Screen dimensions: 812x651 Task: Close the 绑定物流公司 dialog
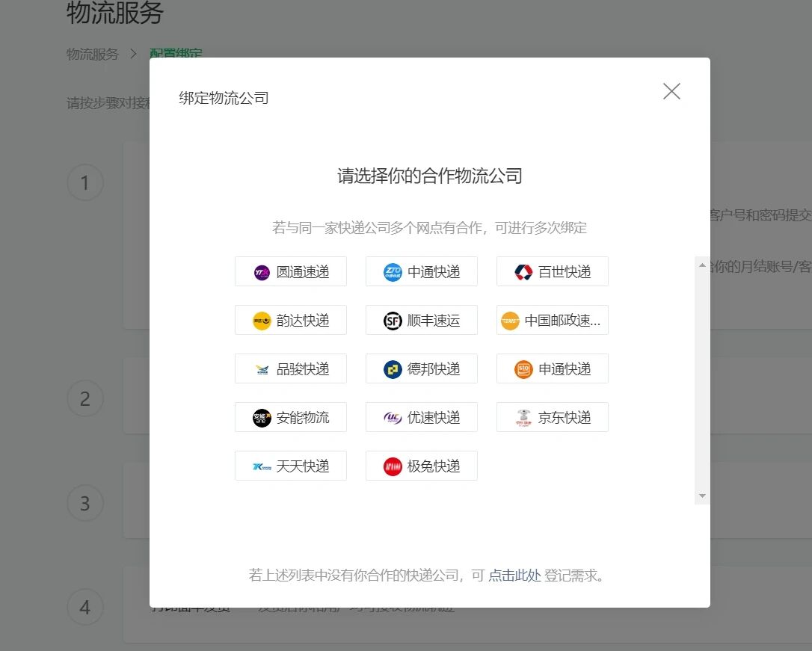[671, 92]
